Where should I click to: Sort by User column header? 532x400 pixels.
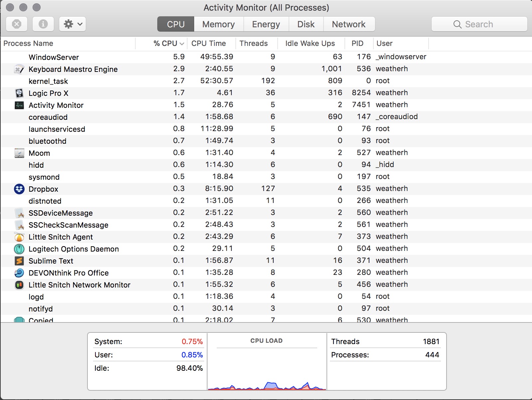tap(401, 43)
